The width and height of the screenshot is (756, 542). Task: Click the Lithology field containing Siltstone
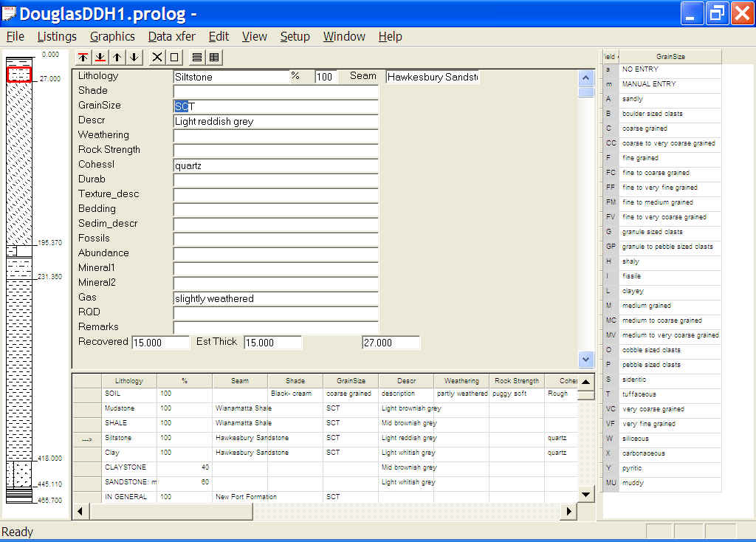[230, 76]
